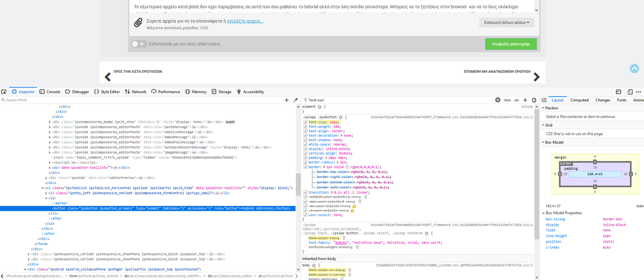644x280 pixels.
Task: Open the Style Editor panel
Action: point(107,92)
